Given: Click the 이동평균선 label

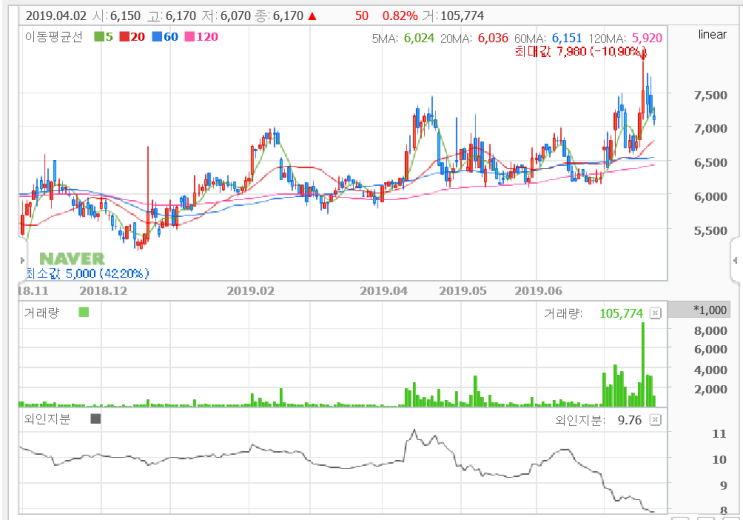Looking at the screenshot, I should point(54,36).
